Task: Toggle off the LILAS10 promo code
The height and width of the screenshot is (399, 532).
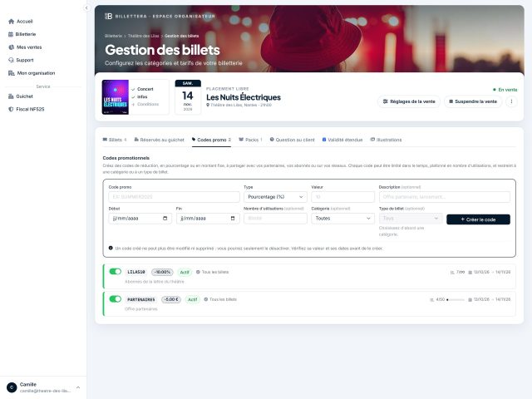Action: coord(116,272)
